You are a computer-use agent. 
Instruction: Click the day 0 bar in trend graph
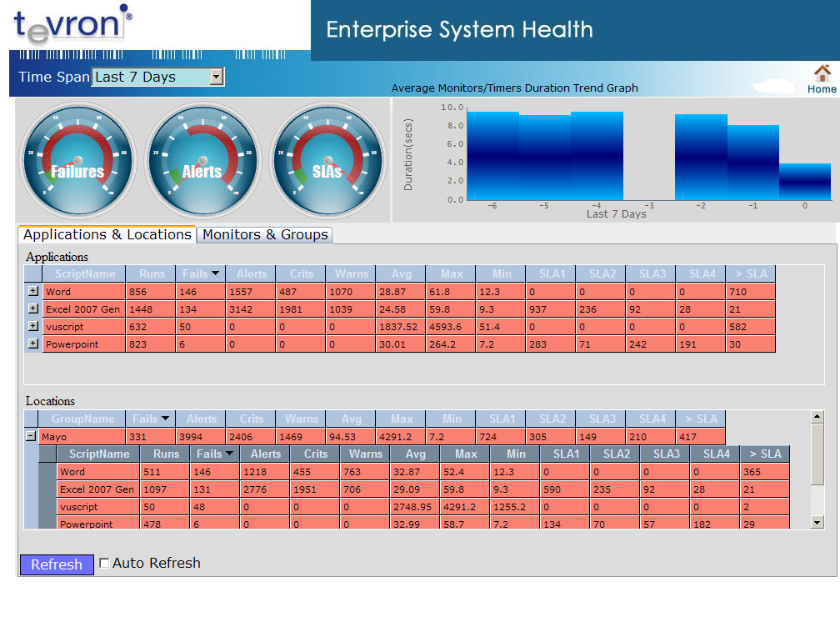tap(805, 182)
